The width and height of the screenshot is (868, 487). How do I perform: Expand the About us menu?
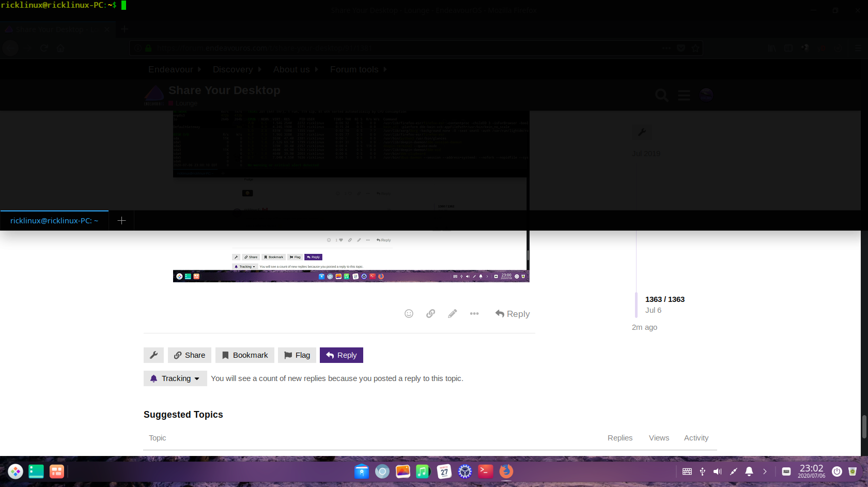tap(296, 69)
